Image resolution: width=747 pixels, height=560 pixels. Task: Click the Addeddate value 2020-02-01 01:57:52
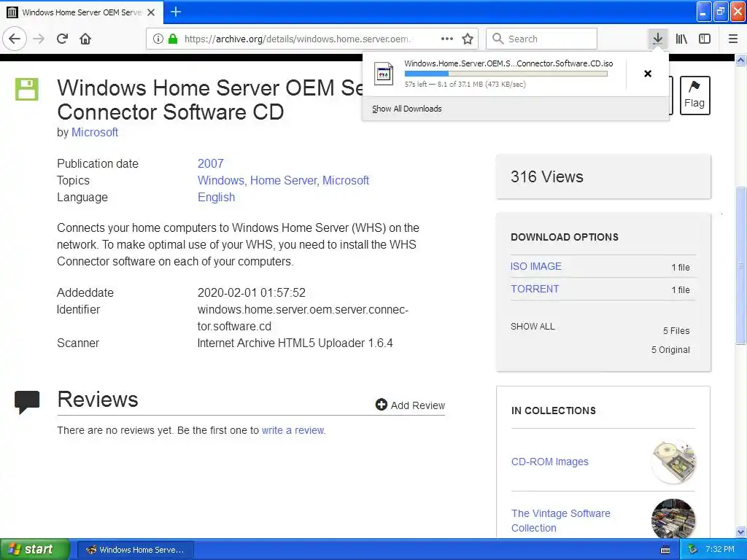(252, 293)
